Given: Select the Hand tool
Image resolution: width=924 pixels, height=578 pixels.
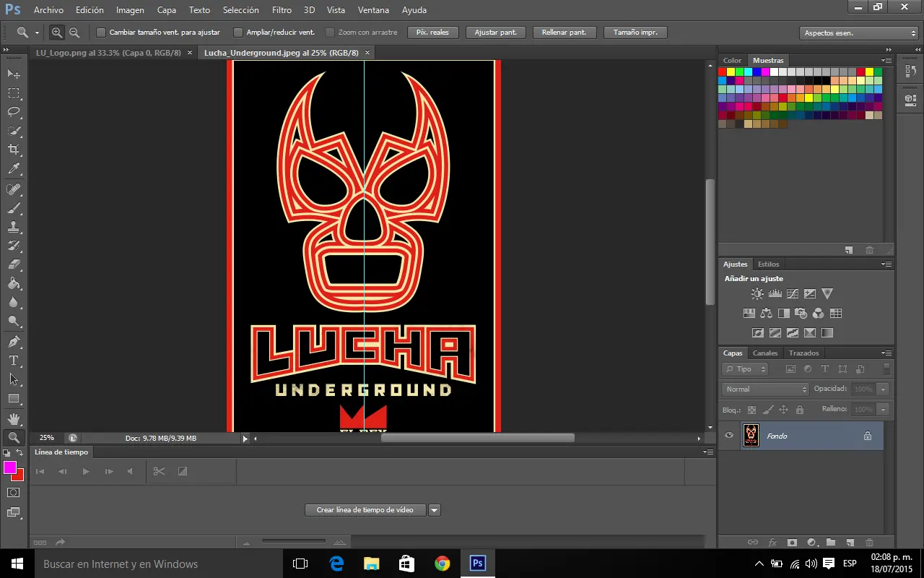Looking at the screenshot, I should coord(14,418).
